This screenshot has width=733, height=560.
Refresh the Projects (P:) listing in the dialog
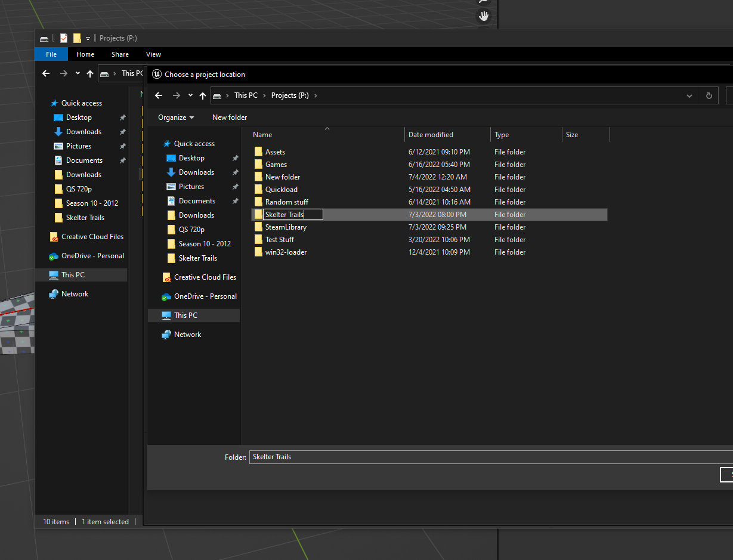click(x=709, y=95)
